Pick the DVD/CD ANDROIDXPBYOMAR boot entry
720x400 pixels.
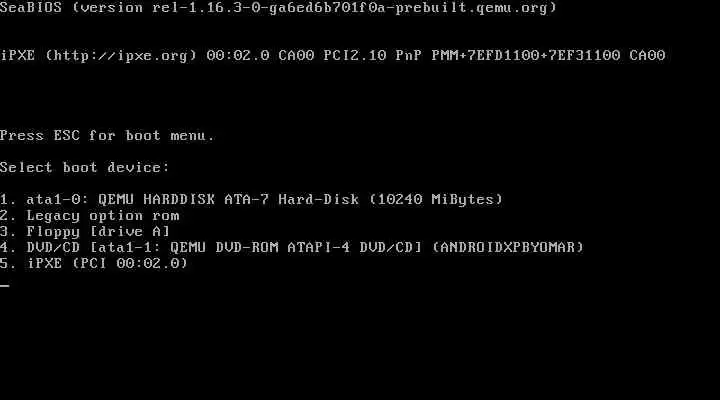(x=292, y=247)
